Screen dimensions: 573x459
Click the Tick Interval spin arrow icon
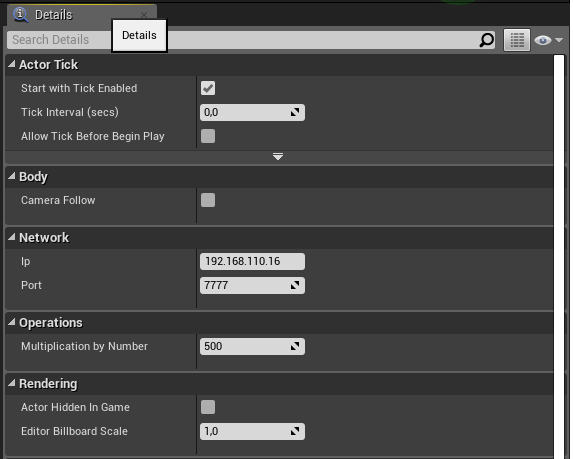[295, 112]
